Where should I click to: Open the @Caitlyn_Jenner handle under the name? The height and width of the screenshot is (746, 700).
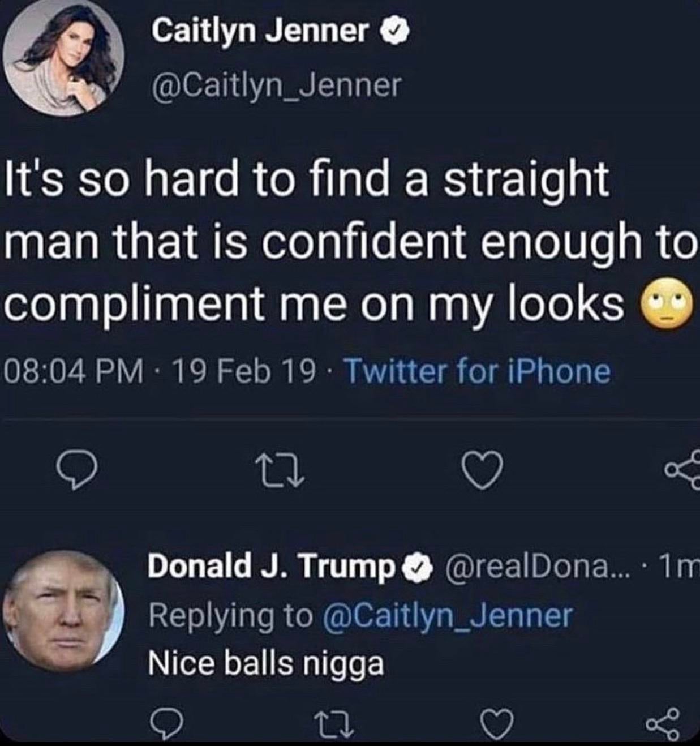(x=275, y=85)
